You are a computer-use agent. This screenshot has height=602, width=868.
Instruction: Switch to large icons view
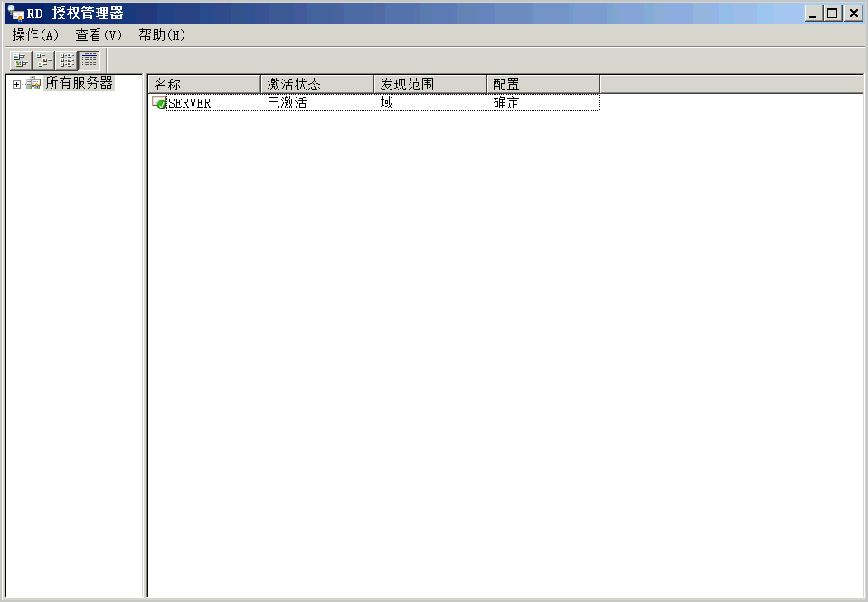click(21, 60)
